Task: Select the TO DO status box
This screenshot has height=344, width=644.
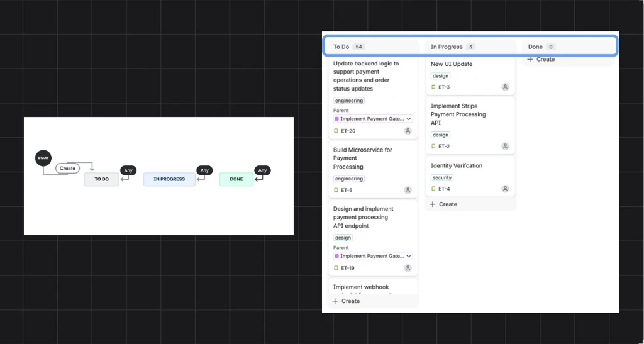Action: click(x=101, y=179)
